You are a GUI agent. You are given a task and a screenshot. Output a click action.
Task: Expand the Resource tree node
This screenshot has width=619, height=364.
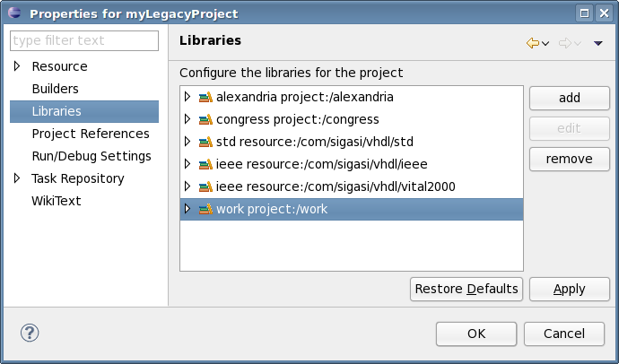(x=17, y=65)
